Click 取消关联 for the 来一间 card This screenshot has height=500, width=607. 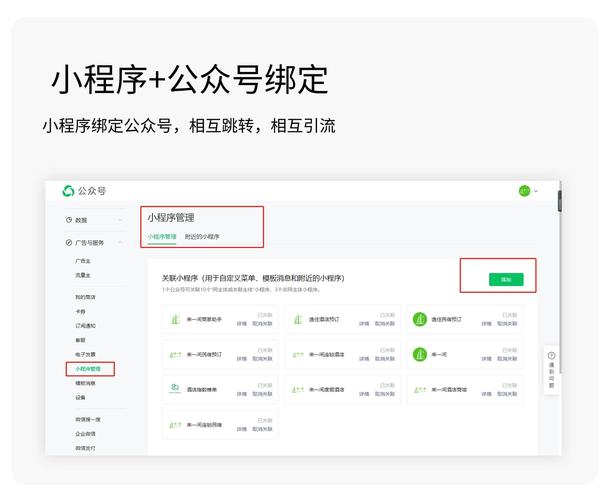tap(507, 359)
